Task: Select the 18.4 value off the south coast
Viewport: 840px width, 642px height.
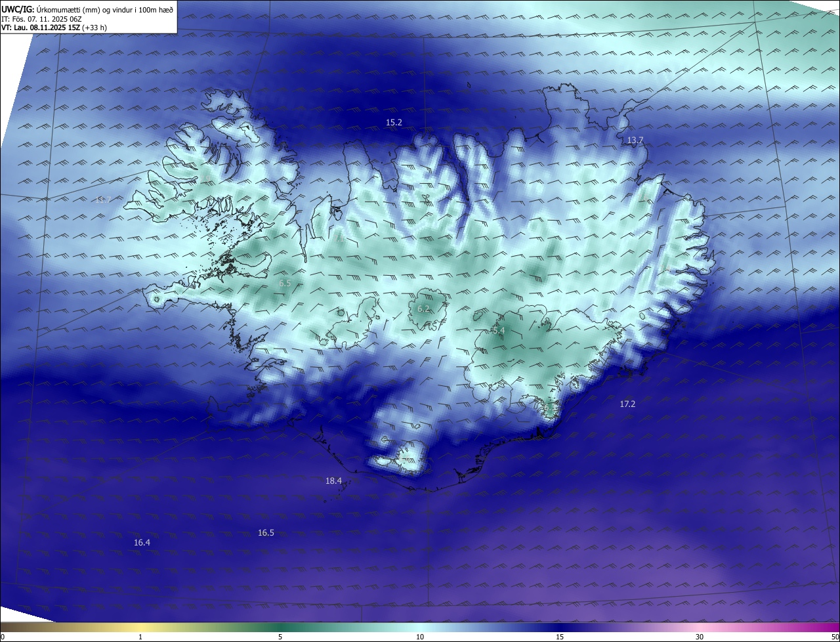Action: tap(333, 481)
